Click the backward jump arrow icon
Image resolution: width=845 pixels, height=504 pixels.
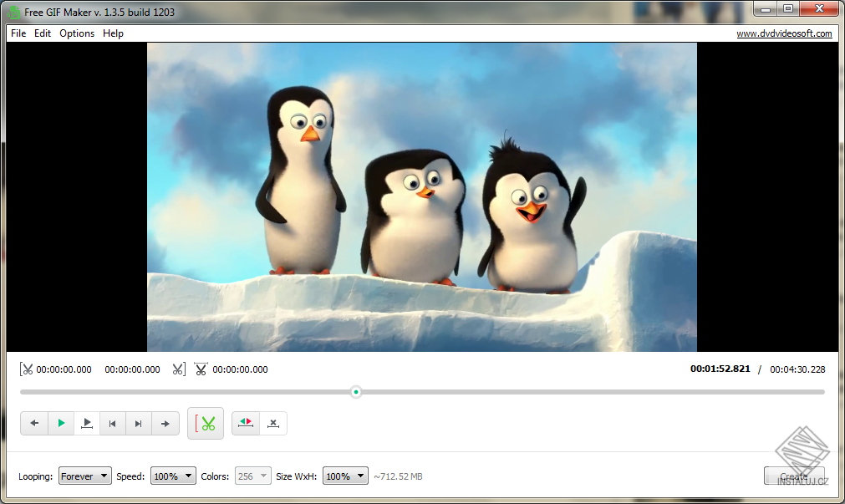[x=34, y=423]
